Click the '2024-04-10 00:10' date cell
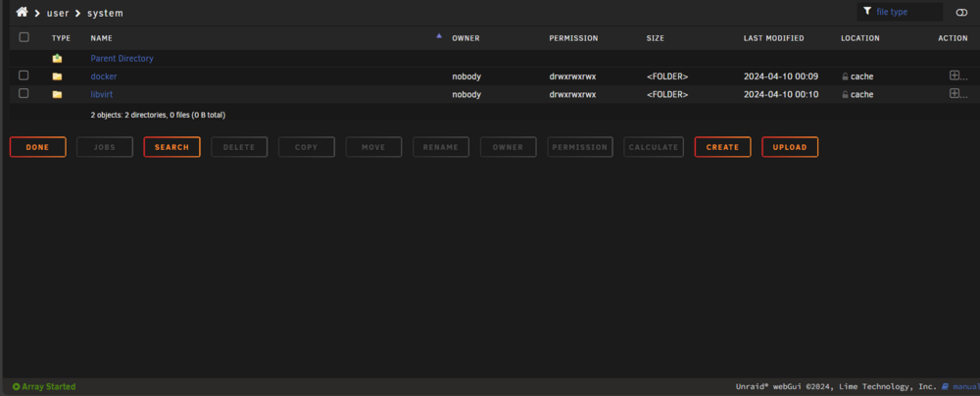This screenshot has width=980, height=396. click(x=781, y=94)
